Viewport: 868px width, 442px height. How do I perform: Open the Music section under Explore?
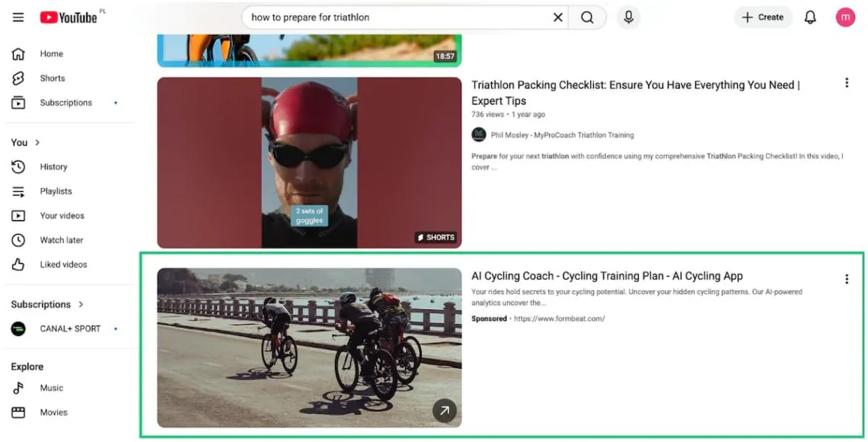(51, 387)
